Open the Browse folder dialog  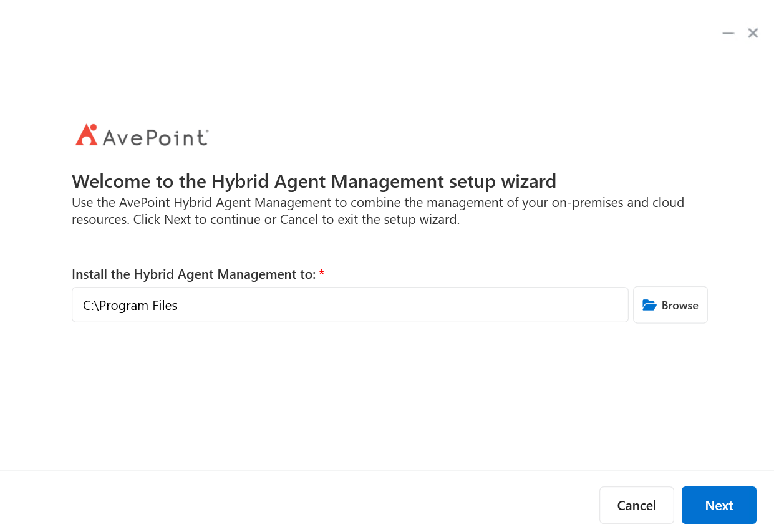(x=670, y=305)
